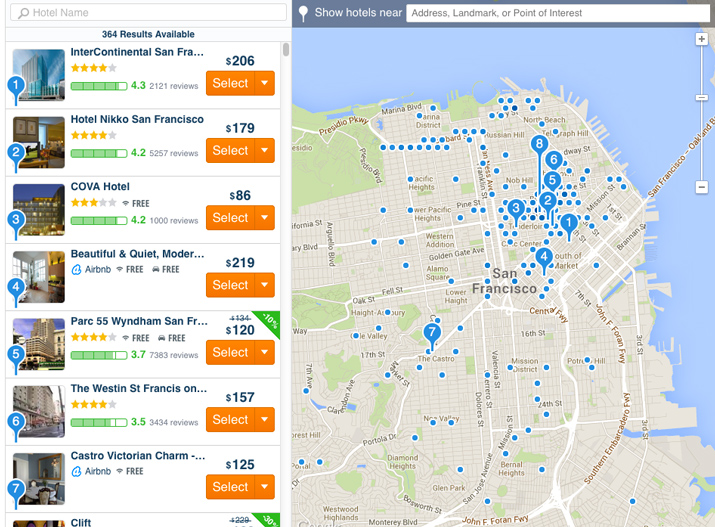The width and height of the screenshot is (715, 527).
Task: Click list pin 5 beside Parc 55 Wyndham
Action: (16, 355)
